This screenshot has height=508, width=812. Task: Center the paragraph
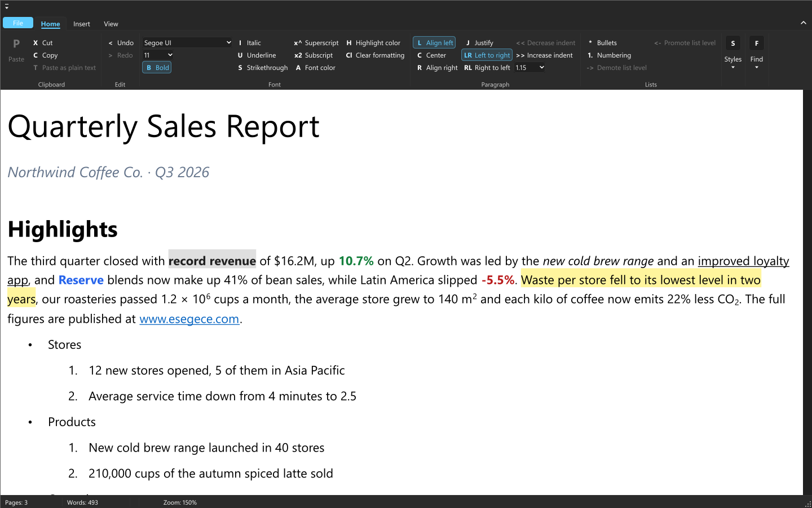point(431,55)
